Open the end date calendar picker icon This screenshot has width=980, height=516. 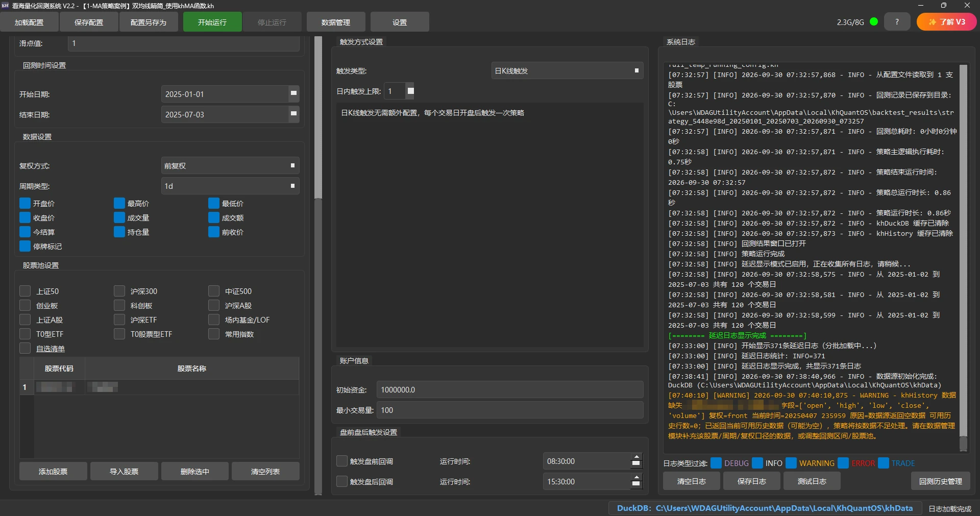[293, 114]
